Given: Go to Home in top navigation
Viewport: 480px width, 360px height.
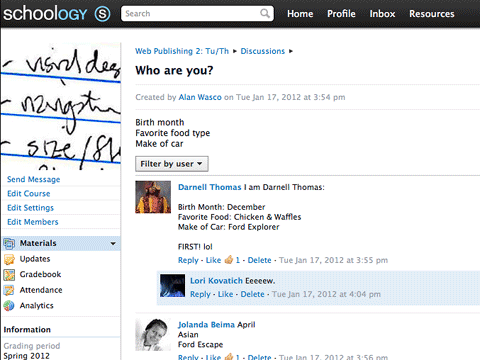Looking at the screenshot, I should pos(300,14).
